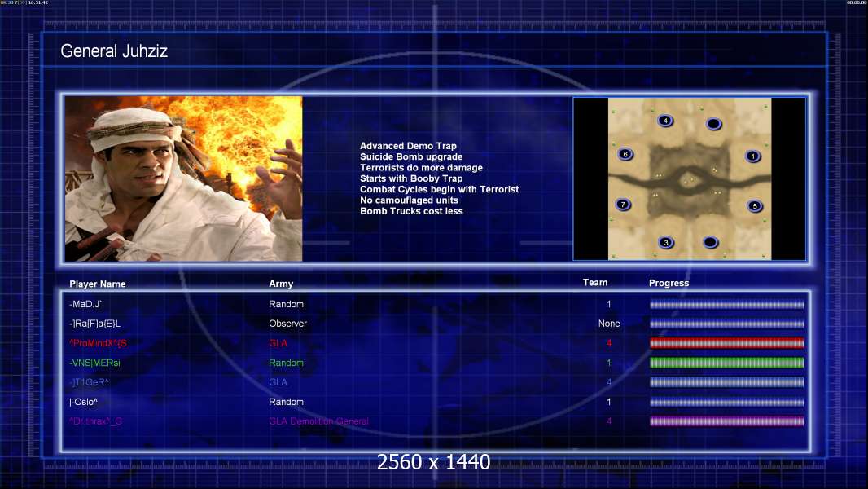Select start position 5 on the map
868x489 pixels.
pos(755,206)
